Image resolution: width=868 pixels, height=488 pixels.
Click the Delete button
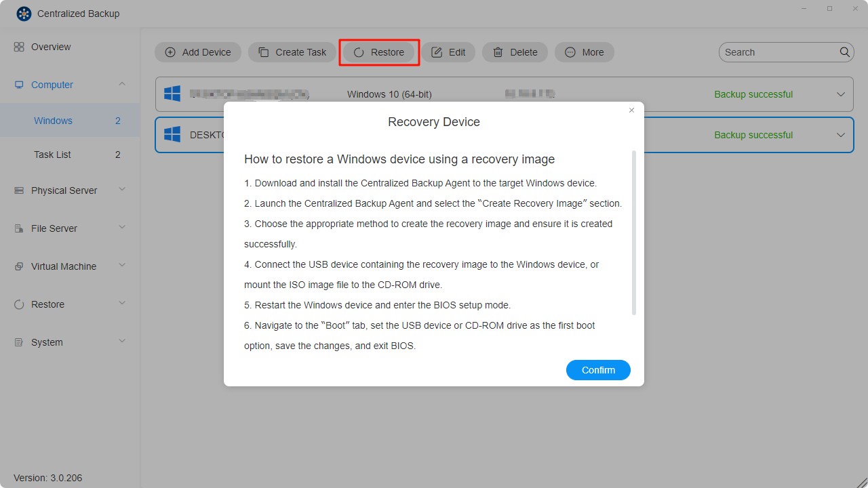[515, 52]
